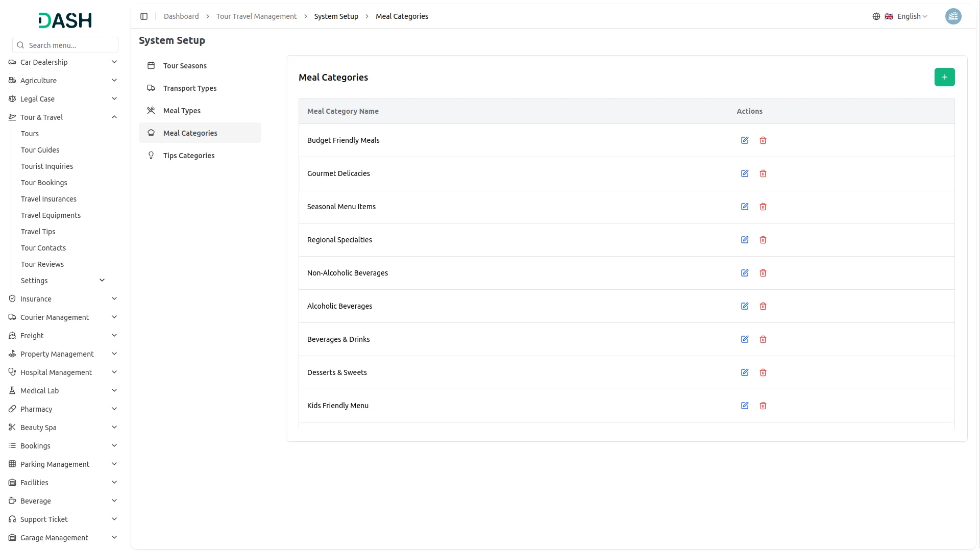Delete the Alcoholic Beverages category
Screen dimensions: 980x551
coord(763,306)
